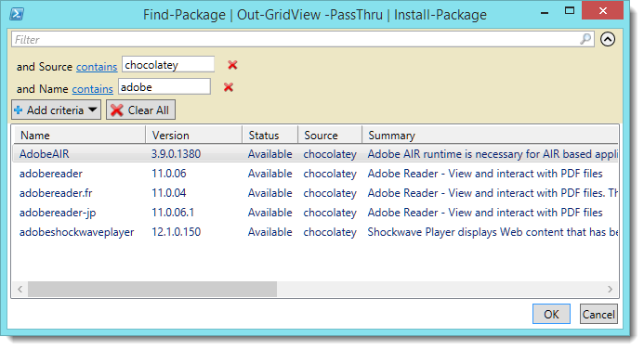Click version 3.9.0.1380 cell
This screenshot has width=644, height=350.
click(x=176, y=154)
